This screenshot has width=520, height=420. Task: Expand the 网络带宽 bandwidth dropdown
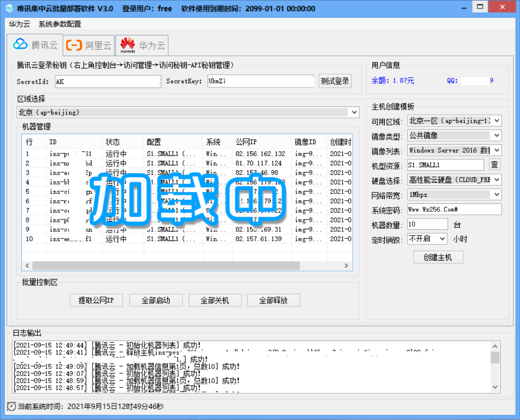[496, 194]
